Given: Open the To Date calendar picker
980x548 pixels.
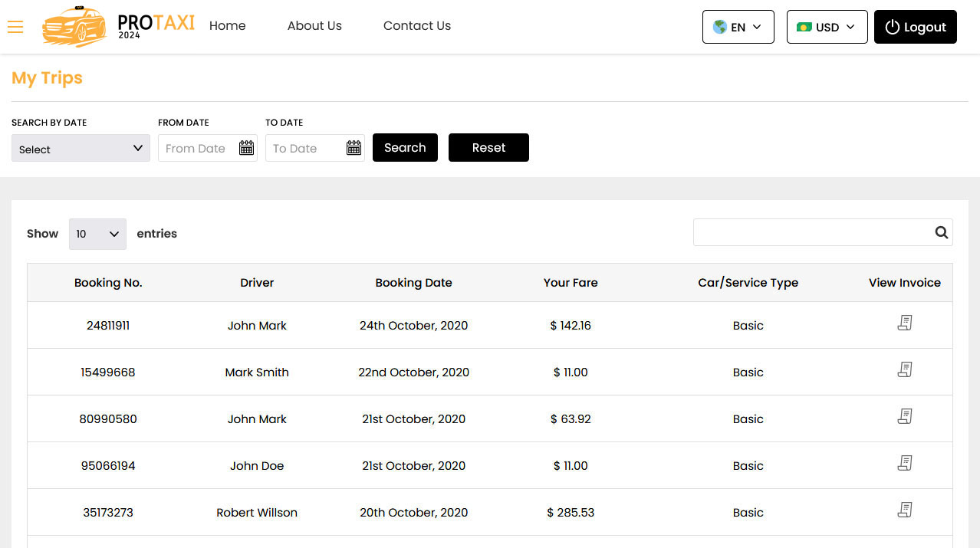Looking at the screenshot, I should pyautogui.click(x=354, y=148).
